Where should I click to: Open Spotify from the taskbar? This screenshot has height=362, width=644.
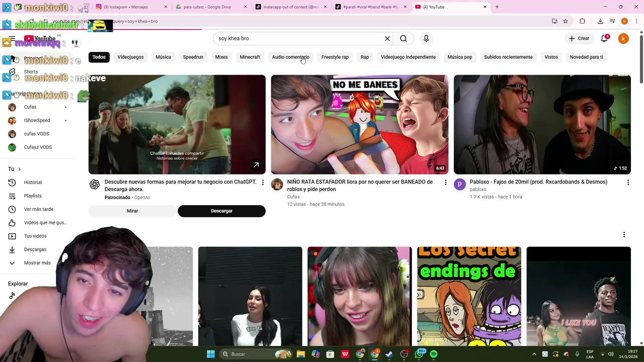[x=434, y=354]
